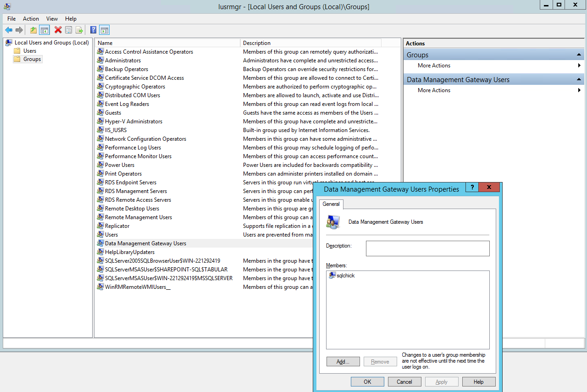Click the IIS_IUSRS group icon

101,130
